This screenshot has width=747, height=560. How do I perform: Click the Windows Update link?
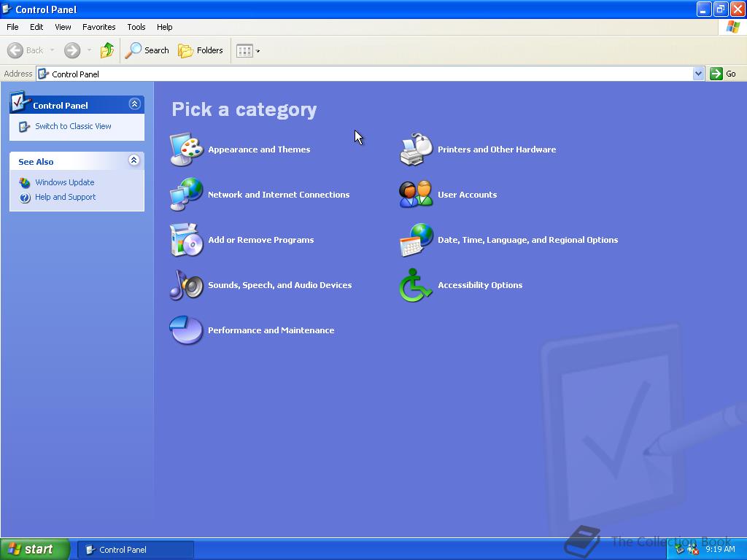(x=65, y=182)
